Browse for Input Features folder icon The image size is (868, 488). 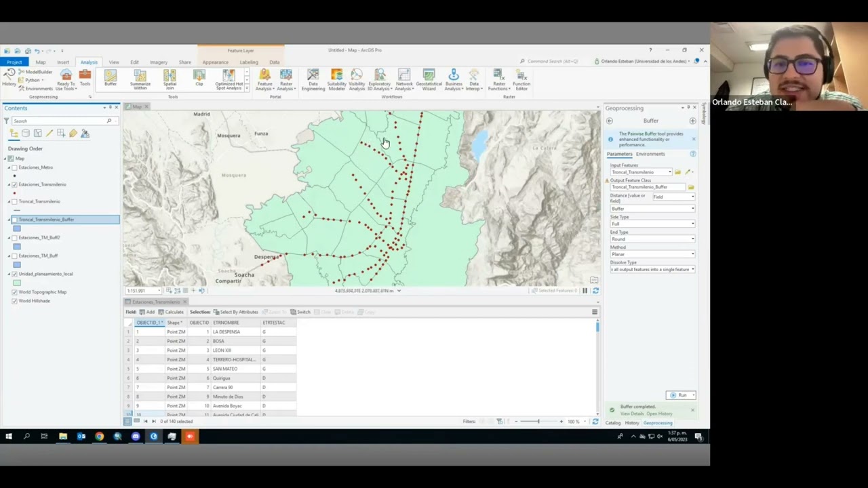coord(677,172)
